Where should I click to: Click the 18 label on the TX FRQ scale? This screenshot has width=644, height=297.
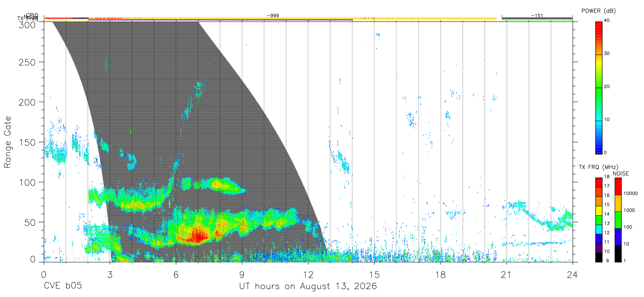[x=606, y=177]
